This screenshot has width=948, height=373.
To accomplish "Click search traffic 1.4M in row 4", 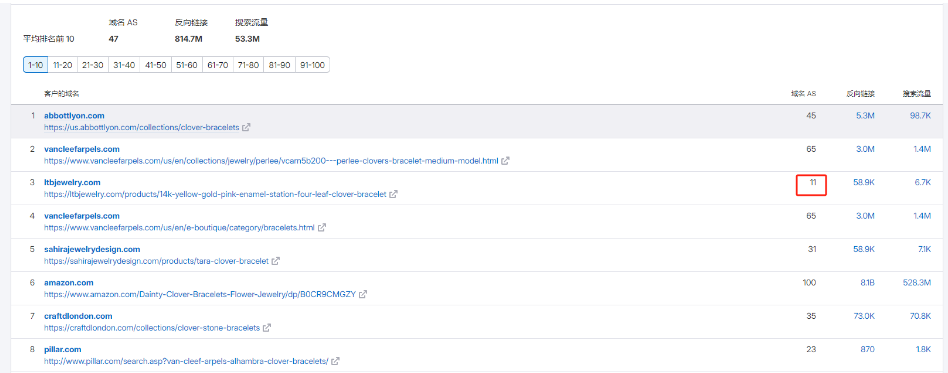I will [923, 216].
